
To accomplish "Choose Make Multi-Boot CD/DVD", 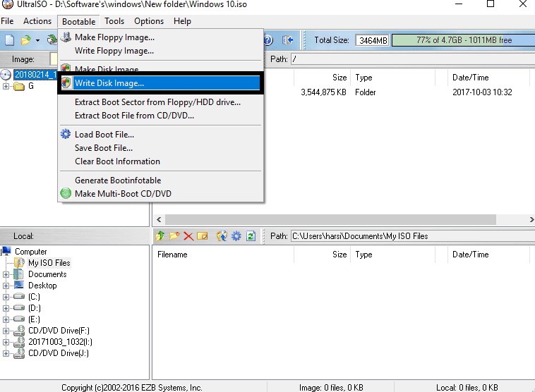I will tap(160, 194).
